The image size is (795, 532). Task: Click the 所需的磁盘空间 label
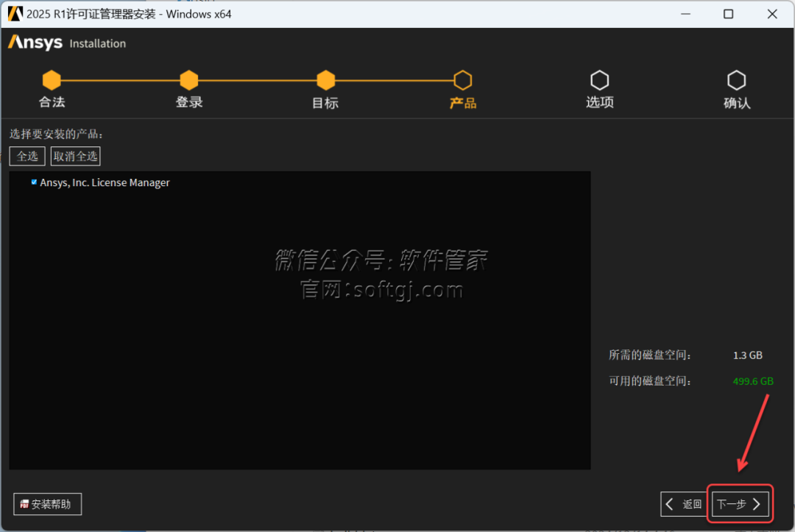650,355
